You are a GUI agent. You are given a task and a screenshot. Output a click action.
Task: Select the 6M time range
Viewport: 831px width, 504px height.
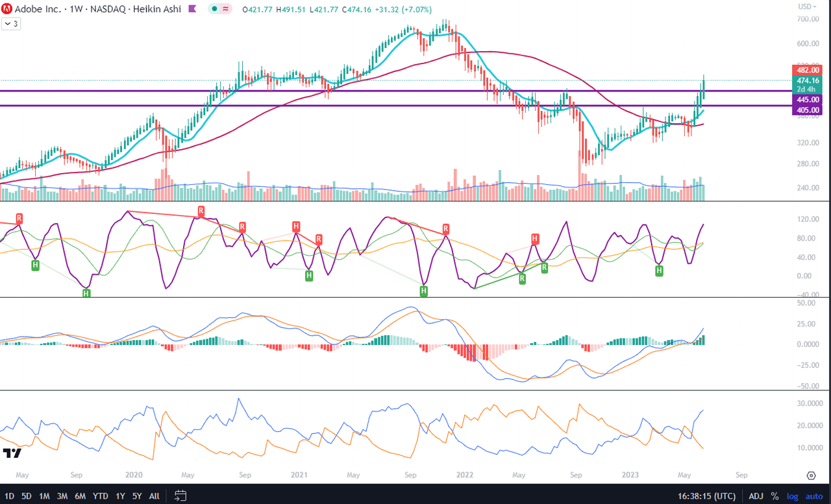pos(81,496)
